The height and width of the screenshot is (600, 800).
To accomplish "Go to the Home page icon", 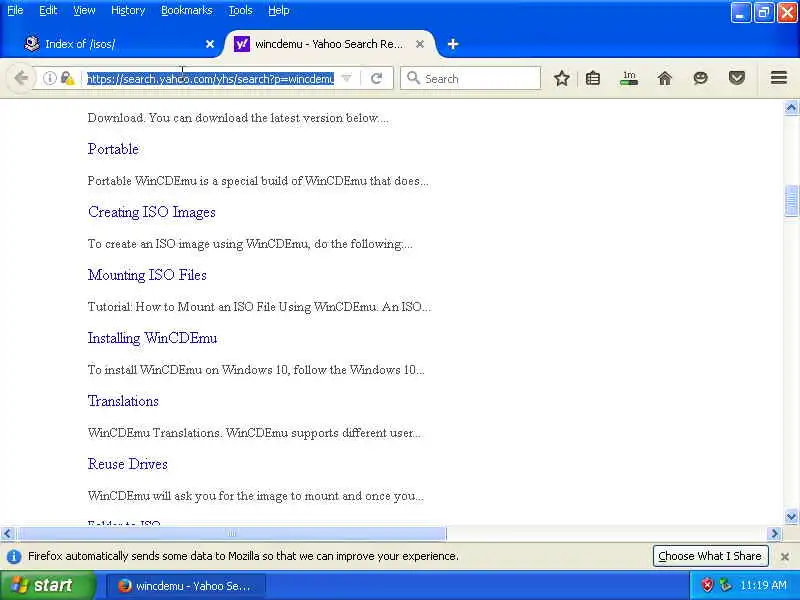I will pos(665,78).
